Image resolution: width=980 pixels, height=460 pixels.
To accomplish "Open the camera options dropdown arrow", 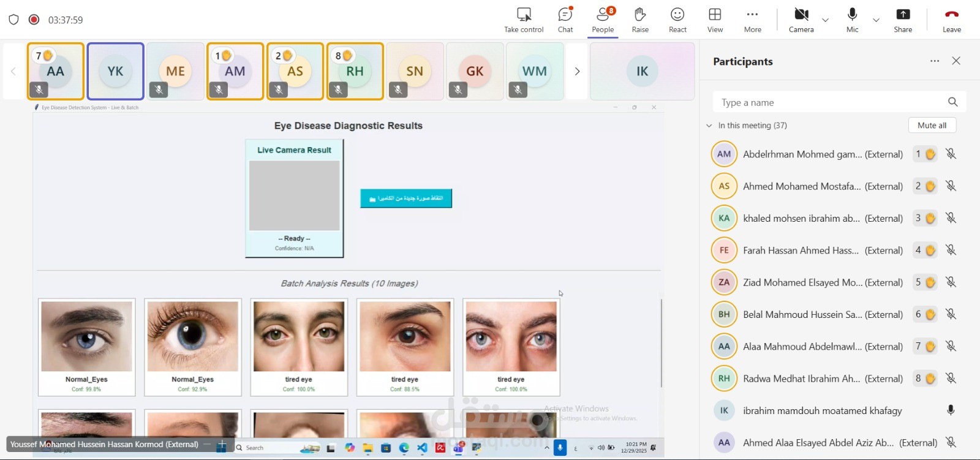I will [826, 20].
